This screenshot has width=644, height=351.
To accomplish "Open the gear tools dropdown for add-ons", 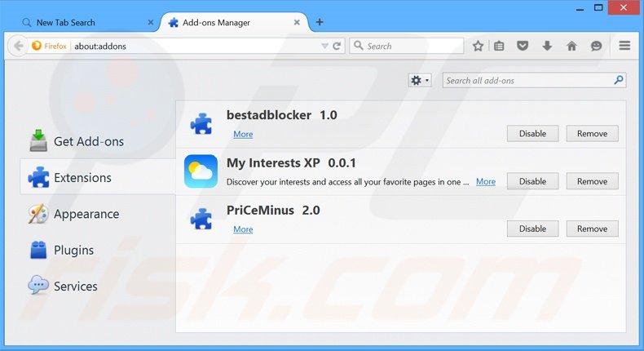I will pos(420,80).
